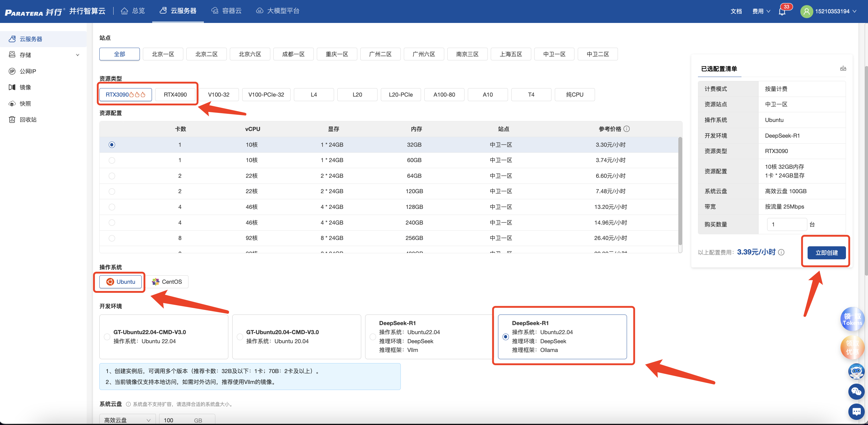Click the export icon in 已选配置清单
This screenshot has height=425, width=868.
(843, 68)
